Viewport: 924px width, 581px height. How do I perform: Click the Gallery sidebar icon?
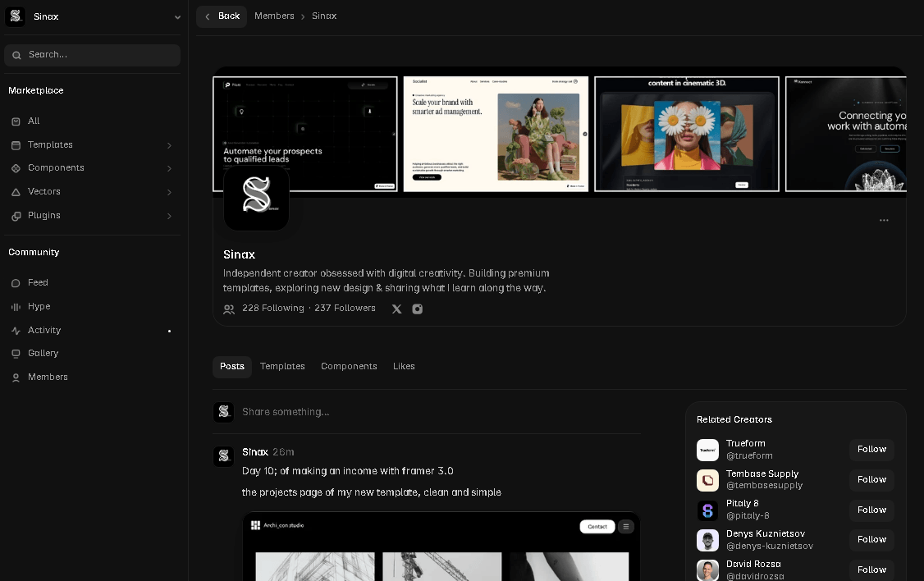(x=16, y=354)
